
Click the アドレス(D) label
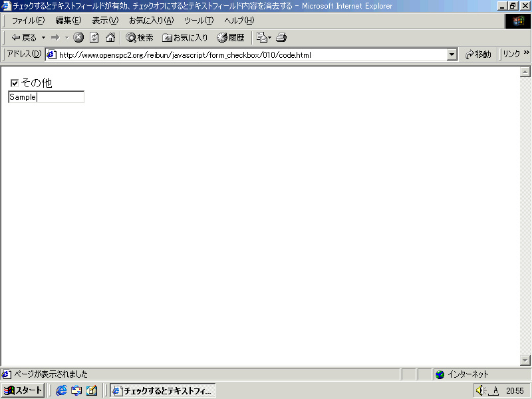tap(24, 54)
